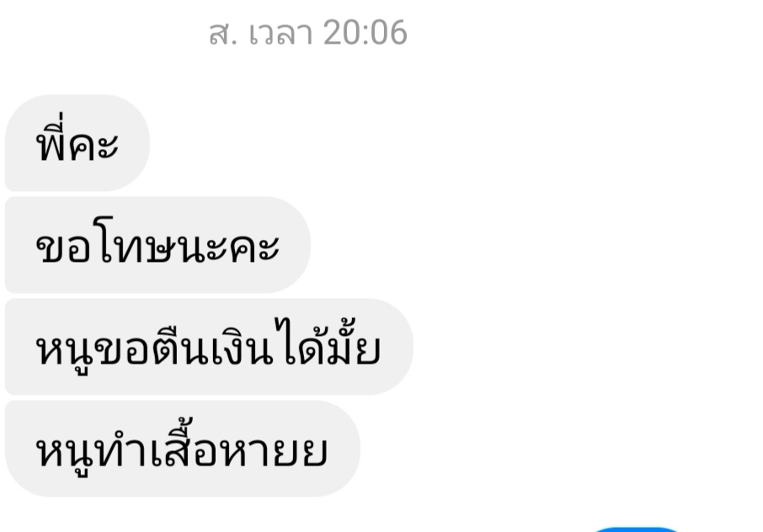
Task: Select the "ขอโทษนะคะ" message bubble
Action: 157,245
